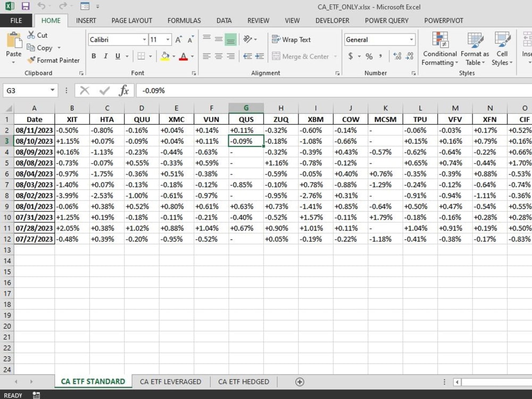
Task: Open the Cell Styles dropdown
Action: 502,49
